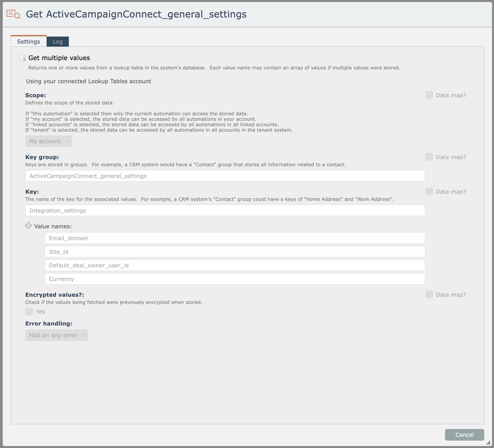Check the Yes encrypted values checkbox
494x448 pixels.
[x=29, y=311]
